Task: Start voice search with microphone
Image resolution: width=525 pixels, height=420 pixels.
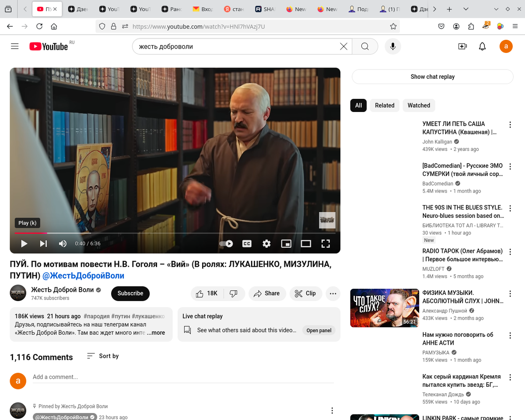Action: point(393,46)
